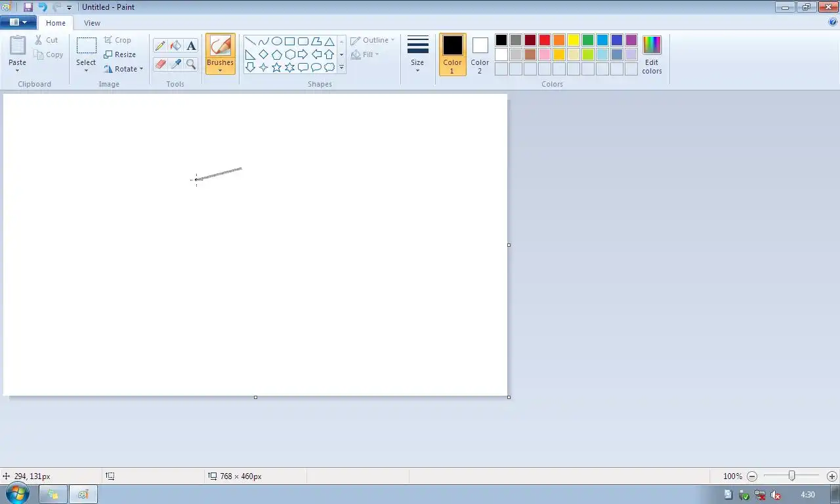Viewport: 840px width, 504px height.
Task: Open the Windows Start button
Action: (x=18, y=494)
